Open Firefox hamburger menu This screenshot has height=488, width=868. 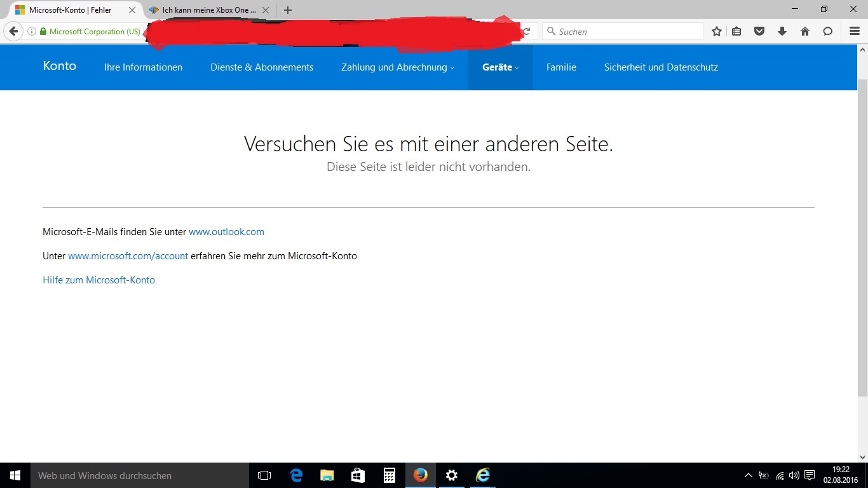pos(855,31)
